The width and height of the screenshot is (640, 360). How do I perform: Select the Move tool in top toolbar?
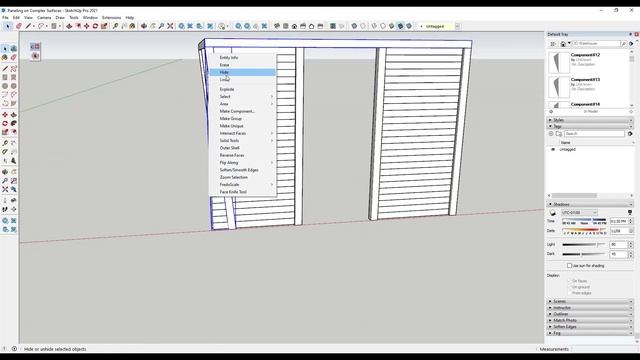click(87, 26)
